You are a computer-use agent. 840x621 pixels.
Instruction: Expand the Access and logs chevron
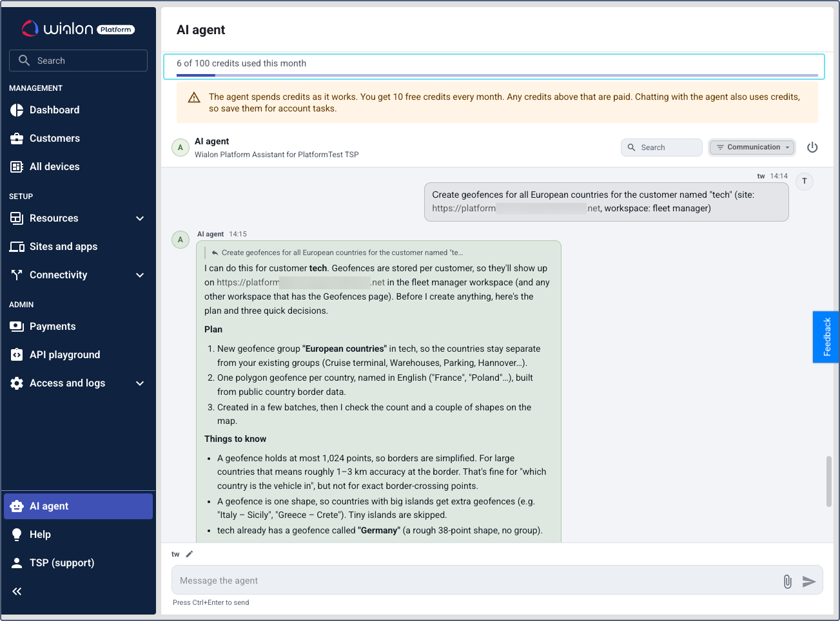(x=140, y=383)
